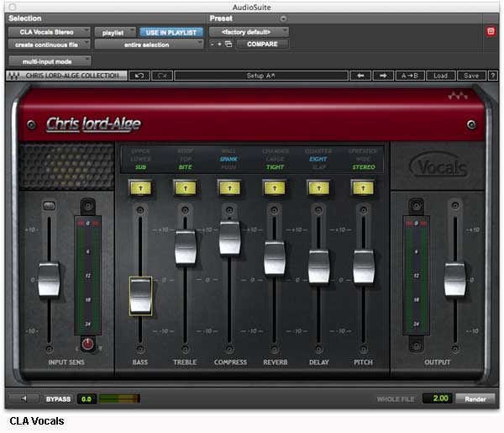Click the red target button top right
This screenshot has height=433, width=504.
pyautogui.click(x=491, y=31)
